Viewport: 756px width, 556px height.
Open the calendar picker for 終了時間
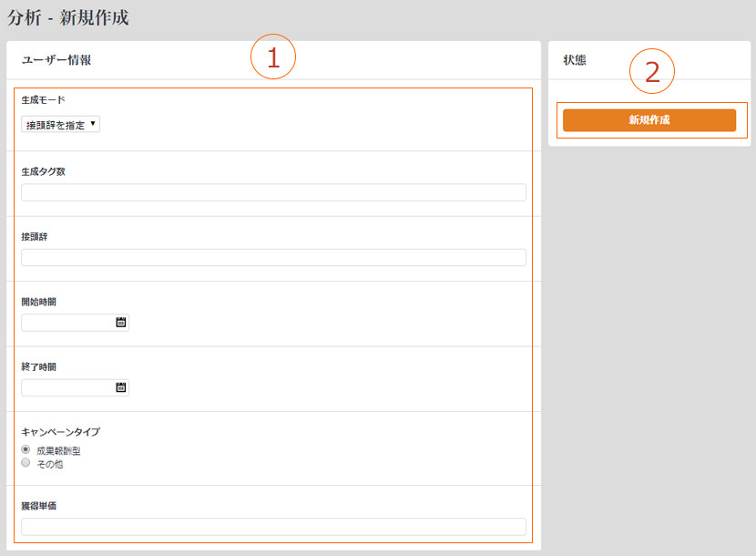[120, 387]
